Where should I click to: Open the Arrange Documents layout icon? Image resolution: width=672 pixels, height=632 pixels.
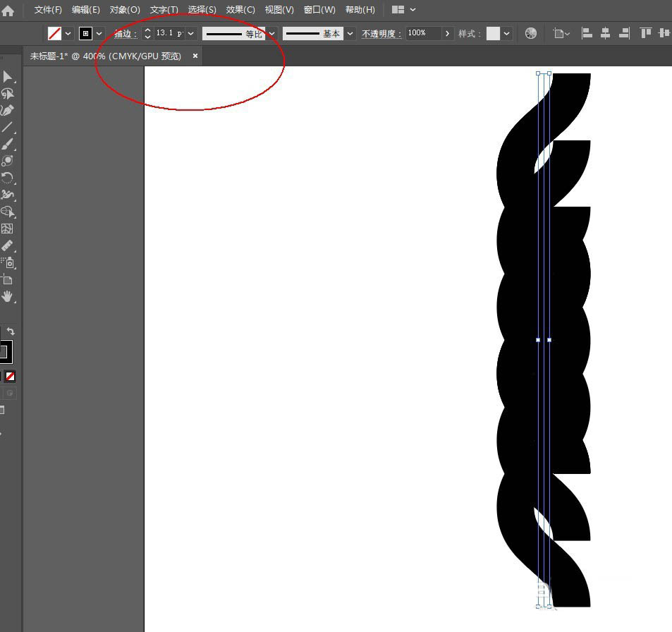click(398, 9)
